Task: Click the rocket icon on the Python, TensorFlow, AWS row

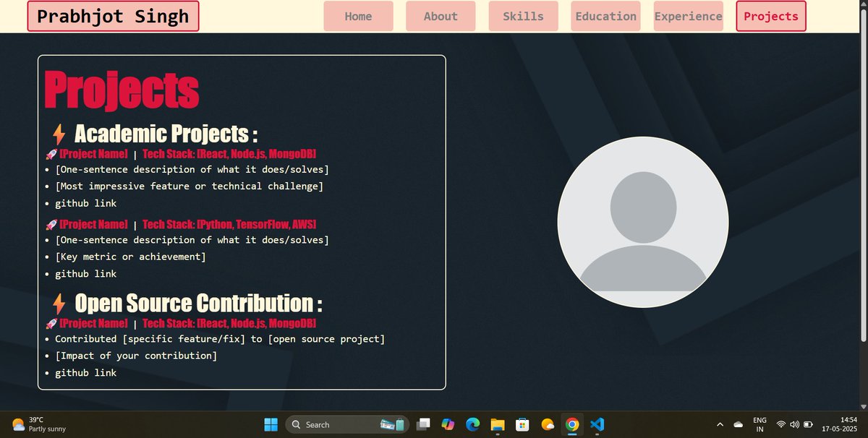Action: [51, 225]
